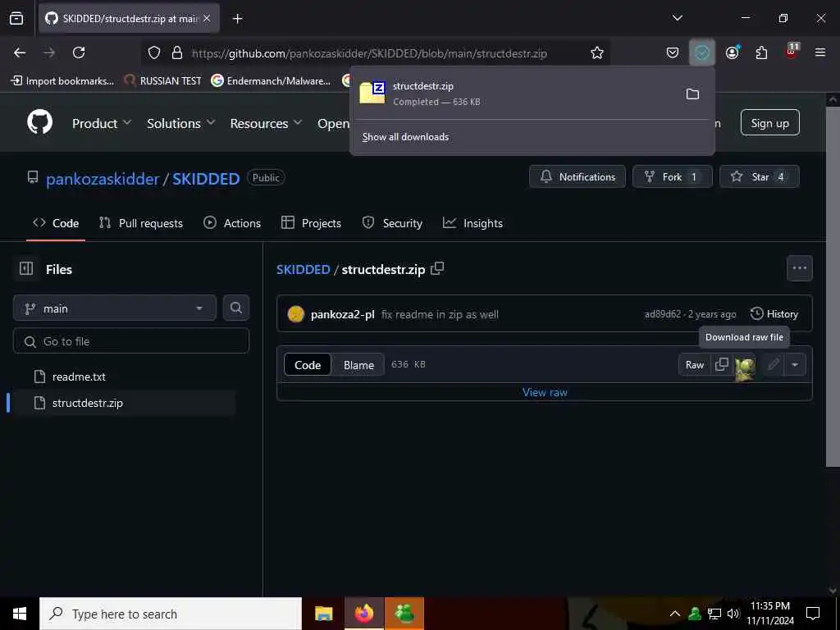
Task: Go to GitHub homepage logo
Action: point(39,123)
